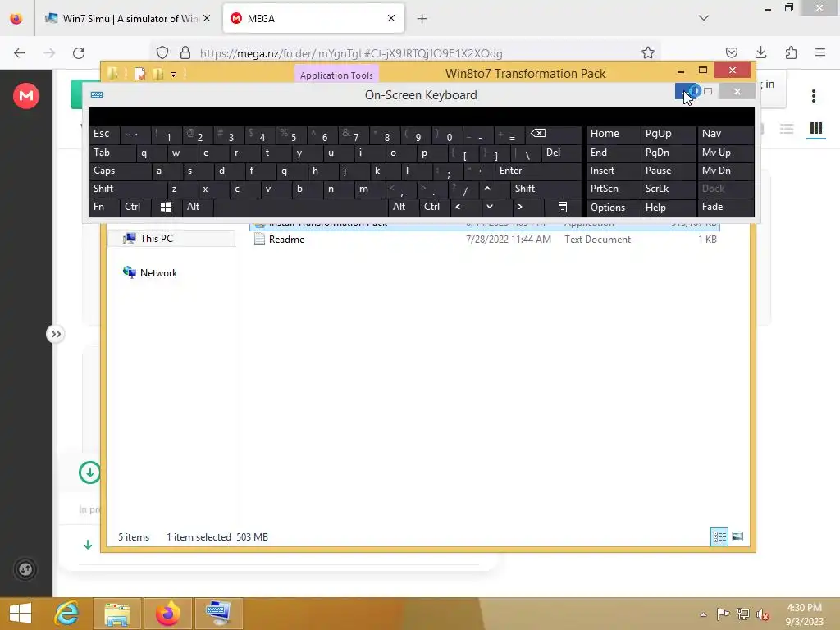Switch to the Win7 Simu tab
The width and height of the screenshot is (840, 630).
tap(127, 18)
